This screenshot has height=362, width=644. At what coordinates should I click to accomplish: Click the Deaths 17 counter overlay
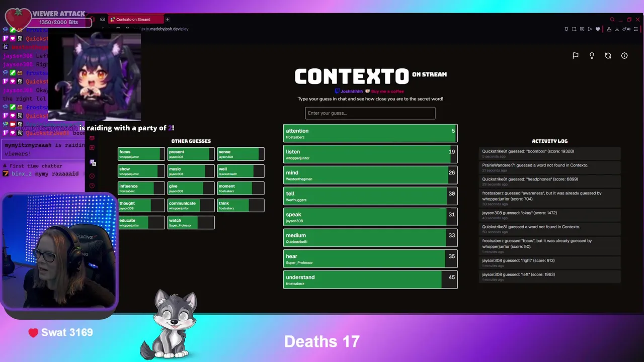322,342
